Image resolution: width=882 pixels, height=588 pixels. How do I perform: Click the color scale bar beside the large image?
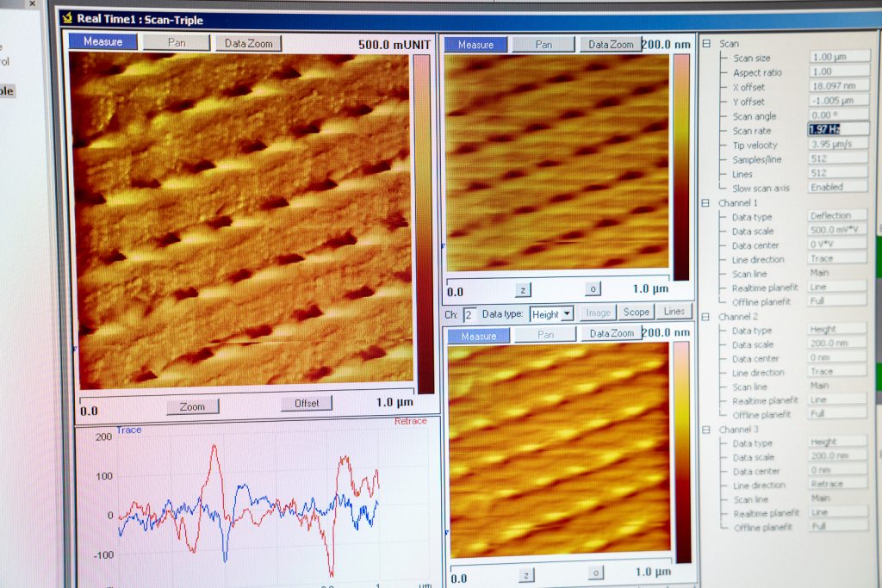pyautogui.click(x=424, y=224)
